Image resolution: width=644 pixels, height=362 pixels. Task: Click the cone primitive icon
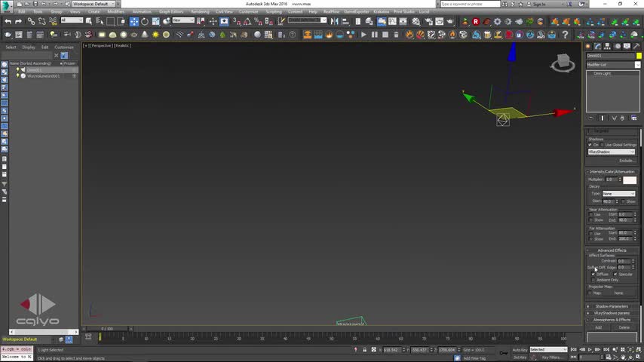[145, 35]
